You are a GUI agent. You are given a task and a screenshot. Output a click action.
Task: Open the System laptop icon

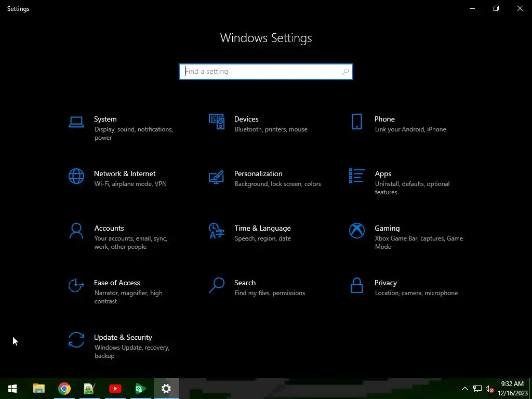(76, 122)
